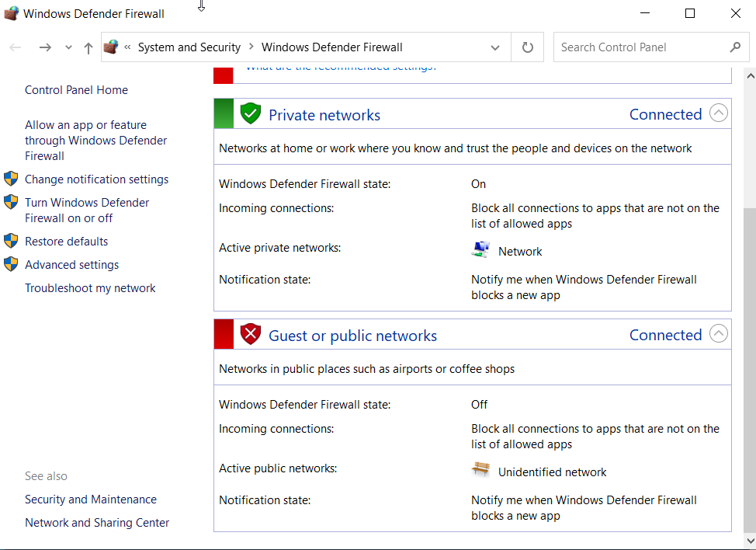Collapse the Private networks section
Image resolution: width=756 pixels, height=550 pixels.
coord(718,113)
